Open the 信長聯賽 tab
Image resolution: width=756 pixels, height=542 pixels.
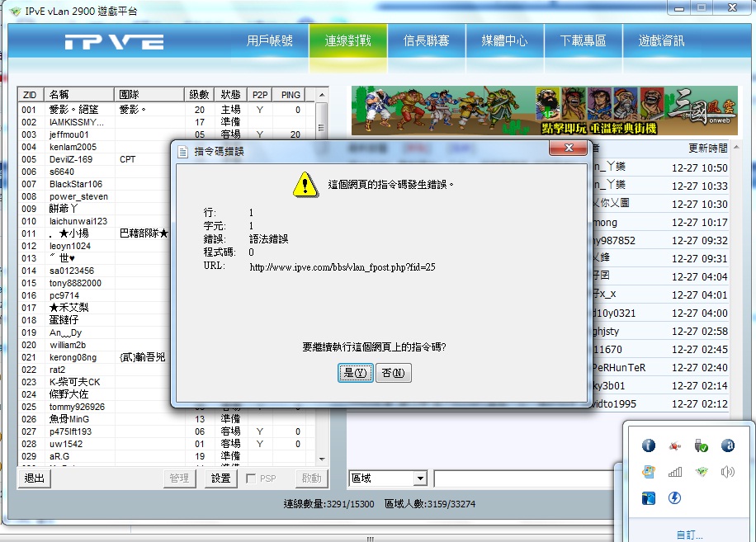(426, 40)
